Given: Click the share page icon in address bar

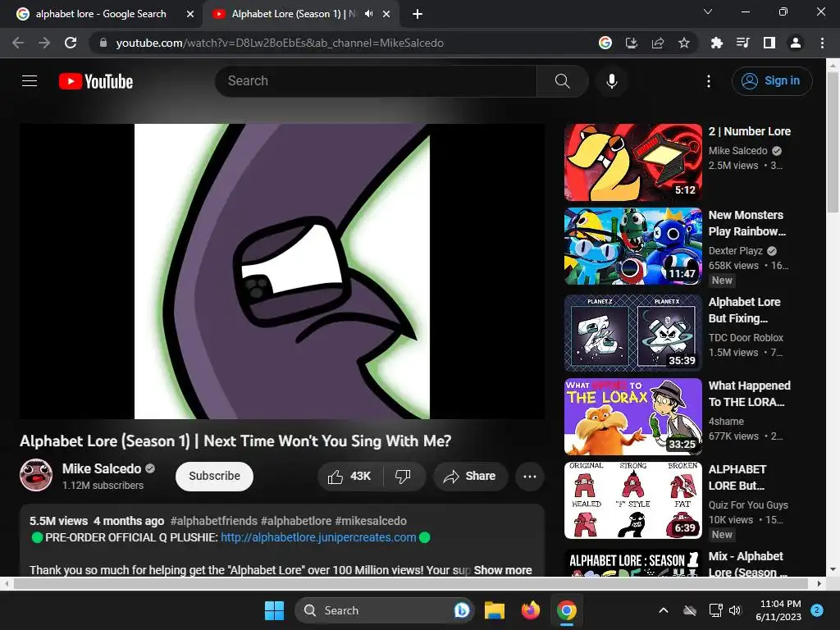Looking at the screenshot, I should tap(657, 43).
